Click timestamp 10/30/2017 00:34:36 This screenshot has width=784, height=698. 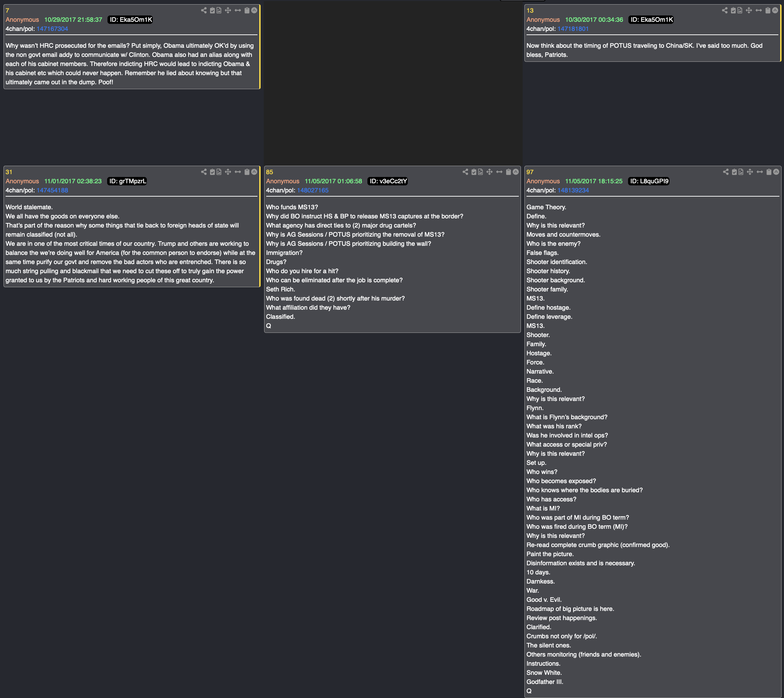point(594,20)
